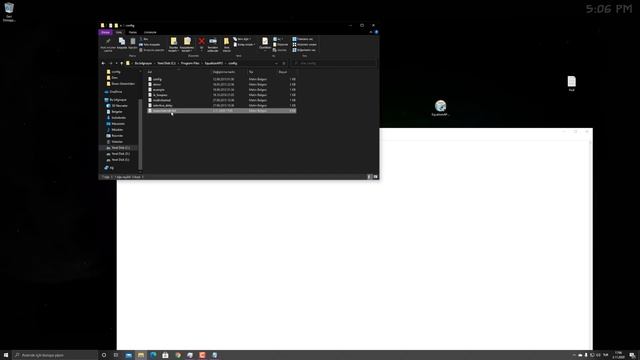
Task: Open recent locations dropdown beside Forward arrow
Action: [116, 63]
